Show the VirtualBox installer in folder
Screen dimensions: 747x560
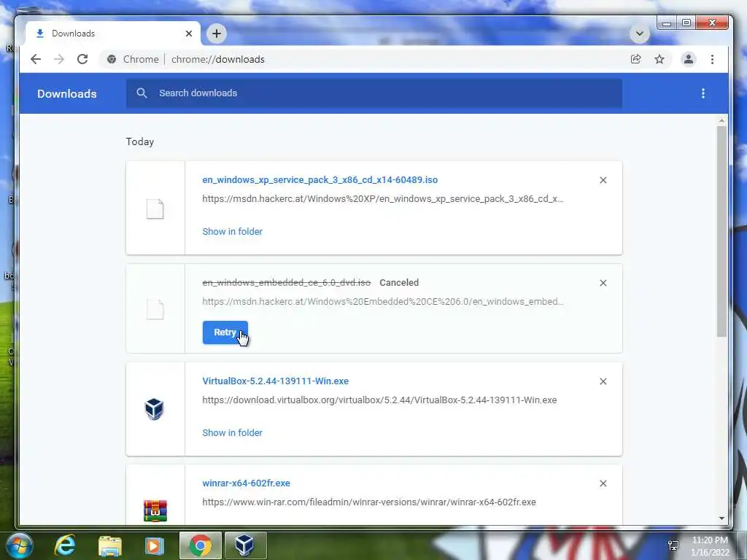(233, 433)
